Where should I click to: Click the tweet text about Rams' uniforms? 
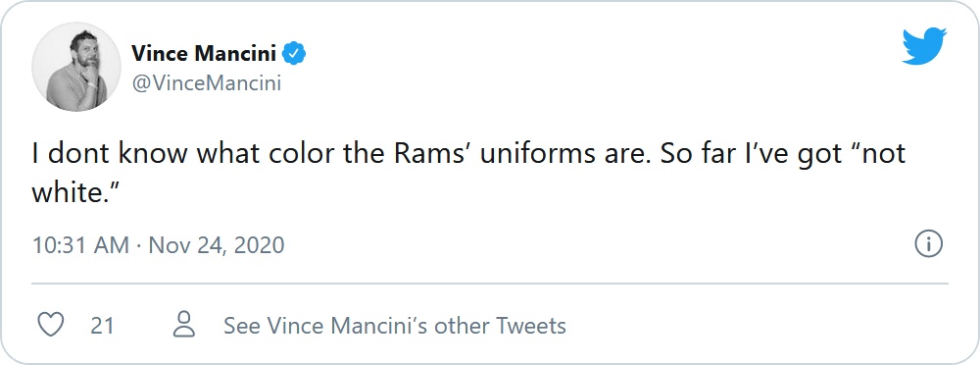click(468, 173)
